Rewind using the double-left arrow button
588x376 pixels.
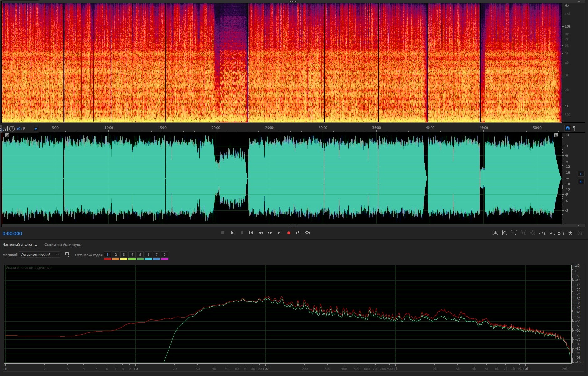(260, 233)
